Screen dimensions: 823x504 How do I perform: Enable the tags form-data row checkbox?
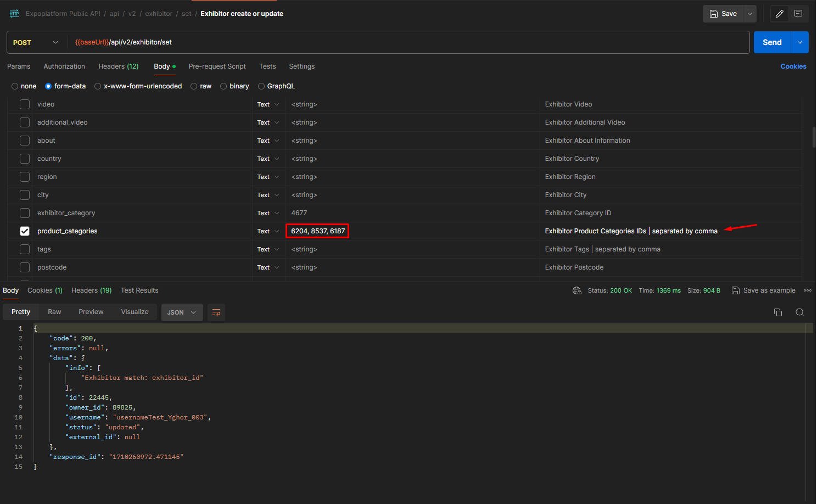click(x=25, y=249)
